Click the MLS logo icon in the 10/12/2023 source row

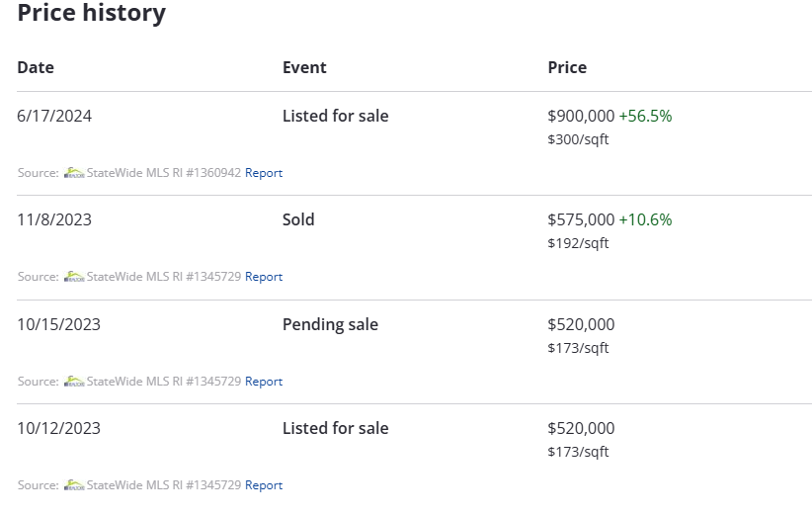coord(74,485)
